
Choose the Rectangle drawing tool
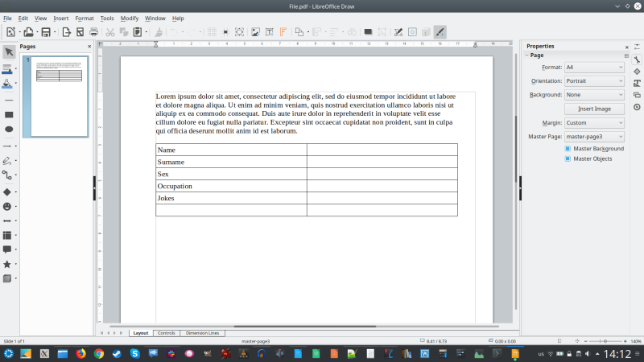pyautogui.click(x=9, y=115)
